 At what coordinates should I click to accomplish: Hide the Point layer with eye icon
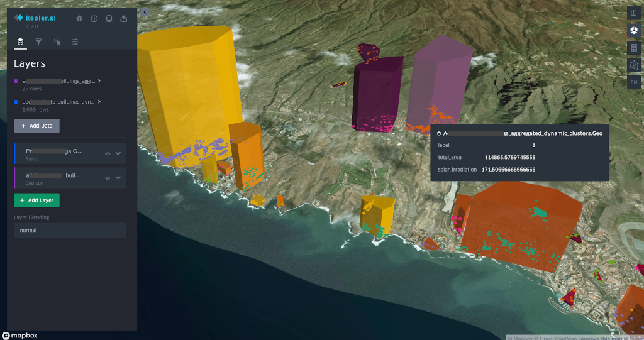(108, 153)
